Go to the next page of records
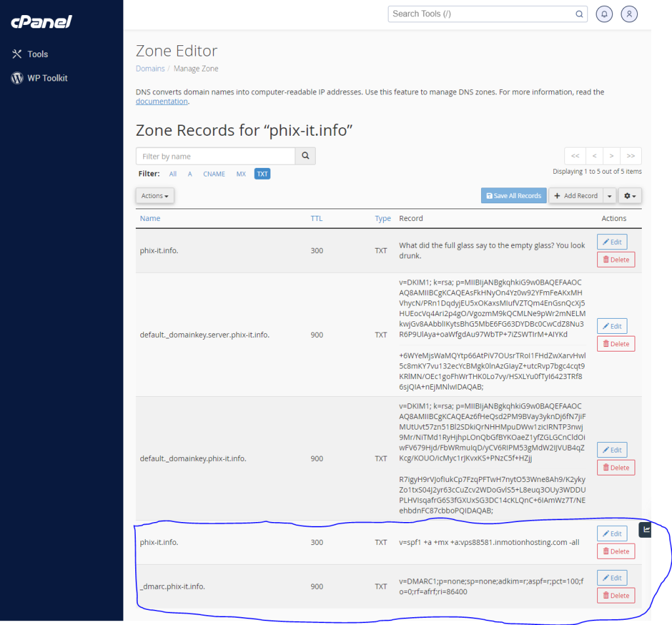This screenshot has height=625, width=672. pyautogui.click(x=612, y=156)
